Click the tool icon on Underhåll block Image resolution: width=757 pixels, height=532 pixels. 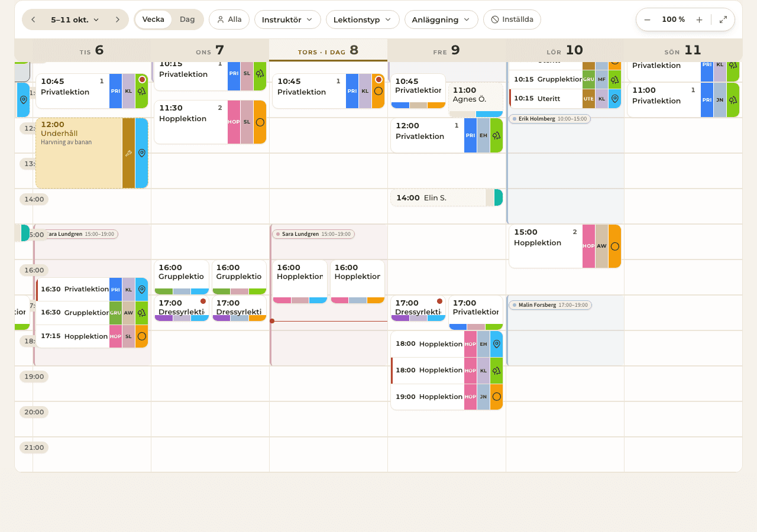click(x=128, y=153)
